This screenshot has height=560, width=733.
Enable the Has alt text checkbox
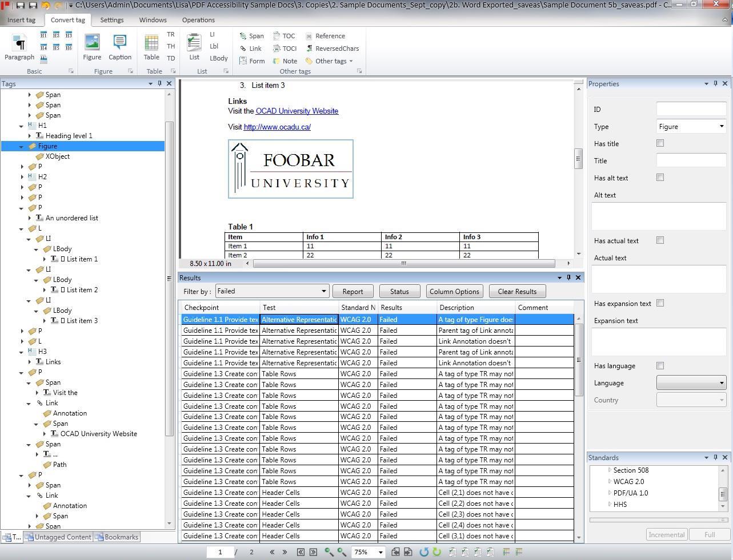(x=660, y=178)
